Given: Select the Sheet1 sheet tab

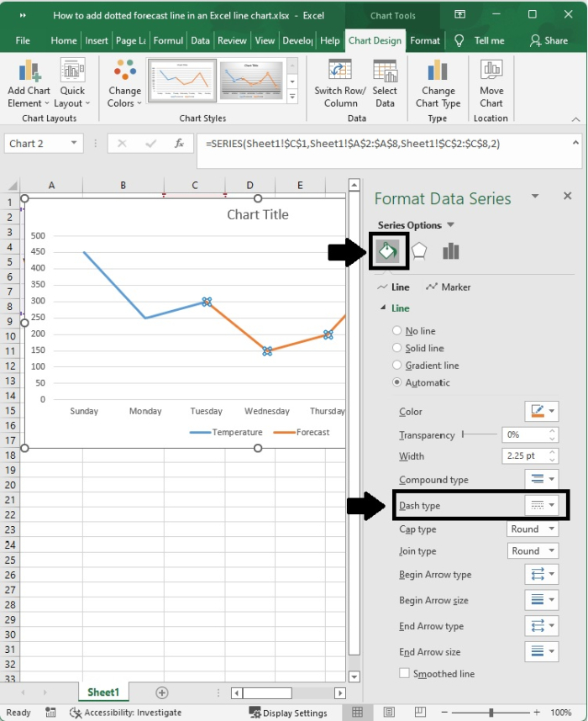Looking at the screenshot, I should point(103,692).
